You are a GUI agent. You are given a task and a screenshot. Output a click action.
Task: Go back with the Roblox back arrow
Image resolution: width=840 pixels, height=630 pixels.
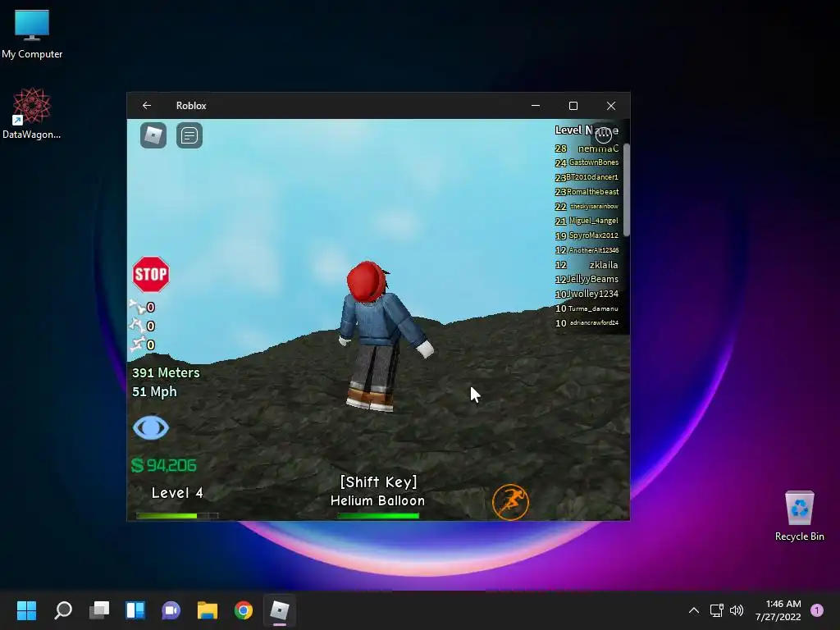tap(147, 106)
